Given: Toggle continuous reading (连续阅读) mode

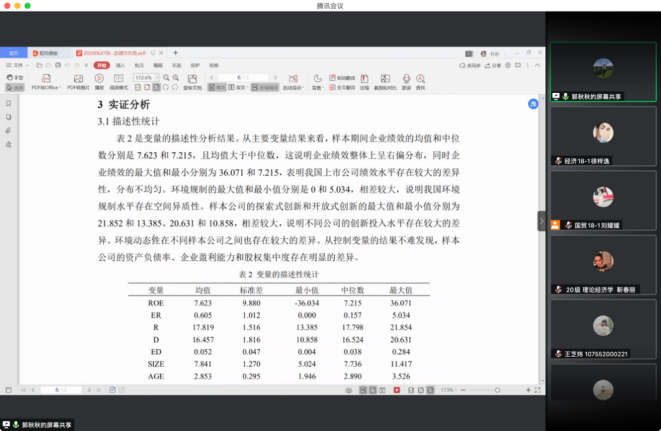Looking at the screenshot, I should (265, 87).
